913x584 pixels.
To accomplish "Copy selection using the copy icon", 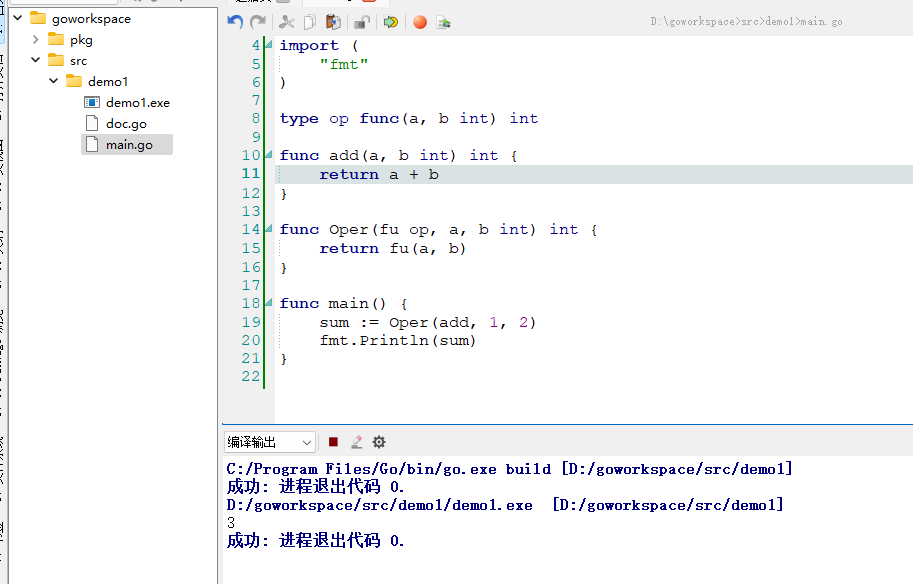I will (x=310, y=22).
